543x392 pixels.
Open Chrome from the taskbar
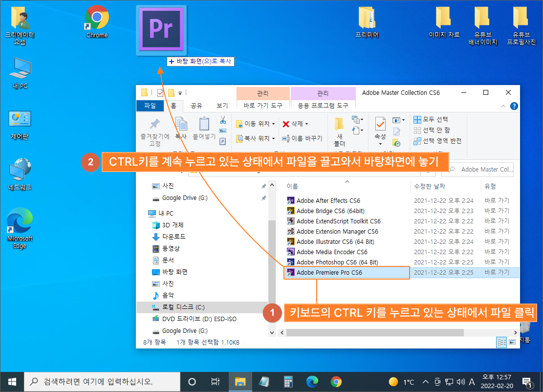point(336,382)
